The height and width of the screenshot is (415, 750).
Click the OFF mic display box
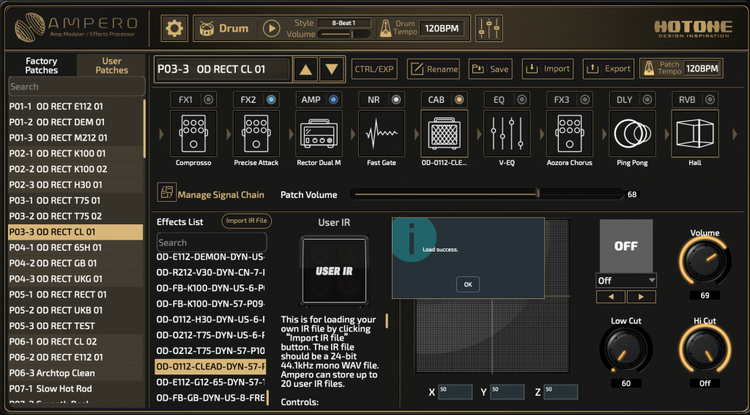(626, 246)
